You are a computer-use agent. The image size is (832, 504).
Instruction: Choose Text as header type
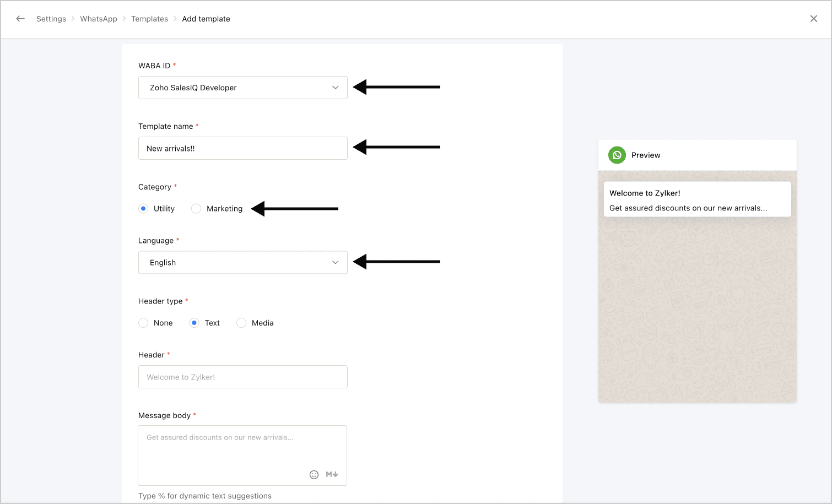point(194,323)
